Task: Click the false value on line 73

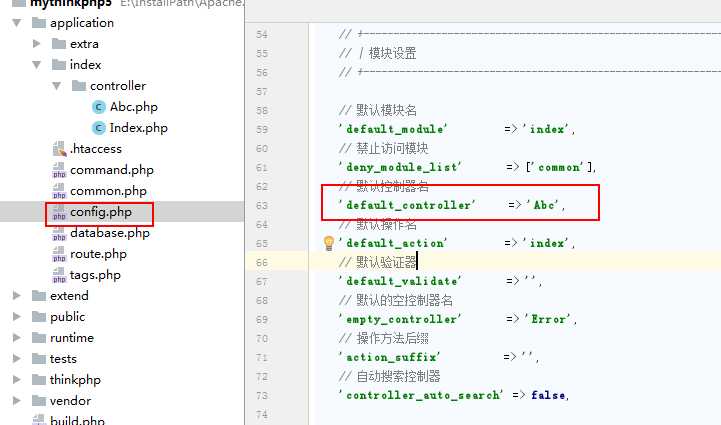Action: (548, 395)
